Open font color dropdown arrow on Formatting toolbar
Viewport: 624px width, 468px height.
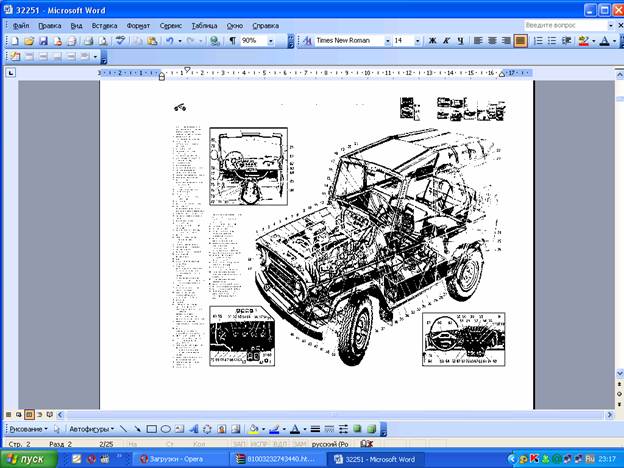point(614,41)
